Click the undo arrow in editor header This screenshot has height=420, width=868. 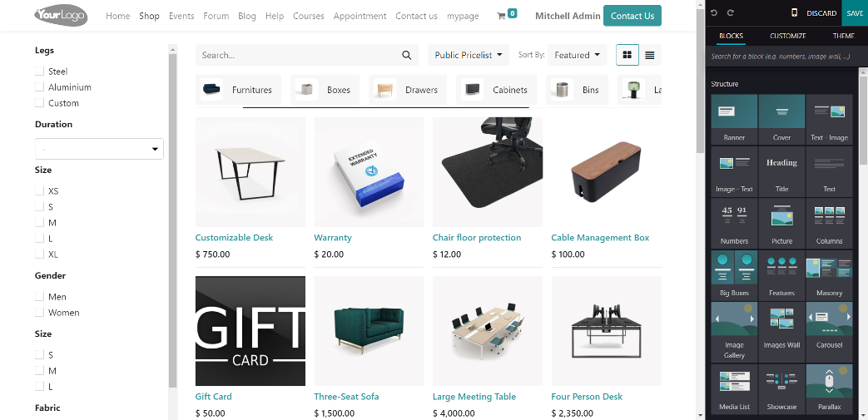coord(713,12)
